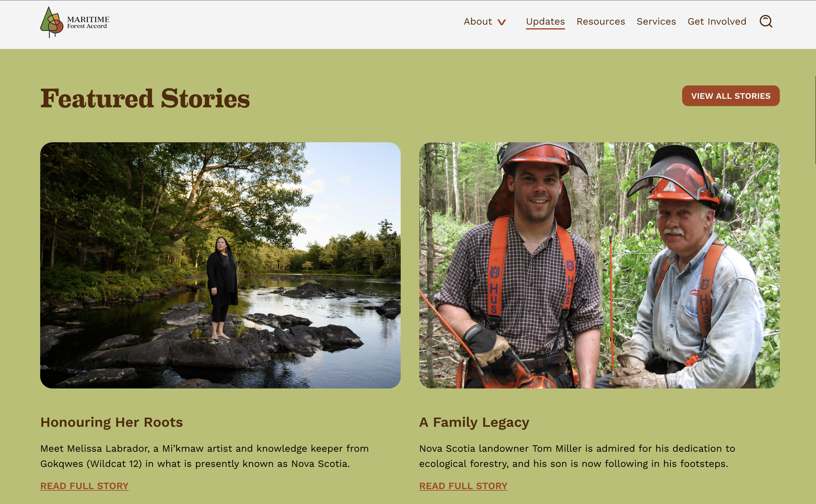
Task: Open the two loggers in helmets photo
Action: pyautogui.click(x=599, y=265)
